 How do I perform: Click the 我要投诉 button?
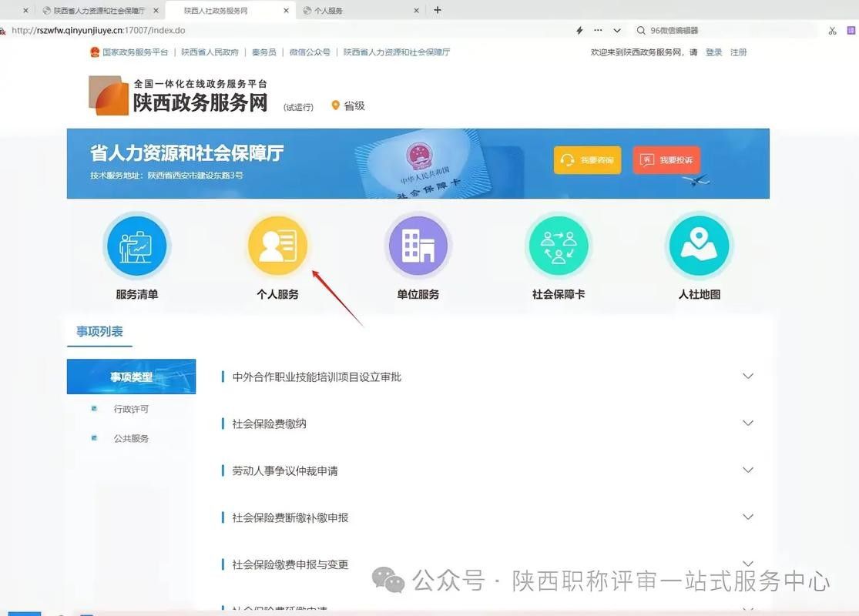pos(666,160)
